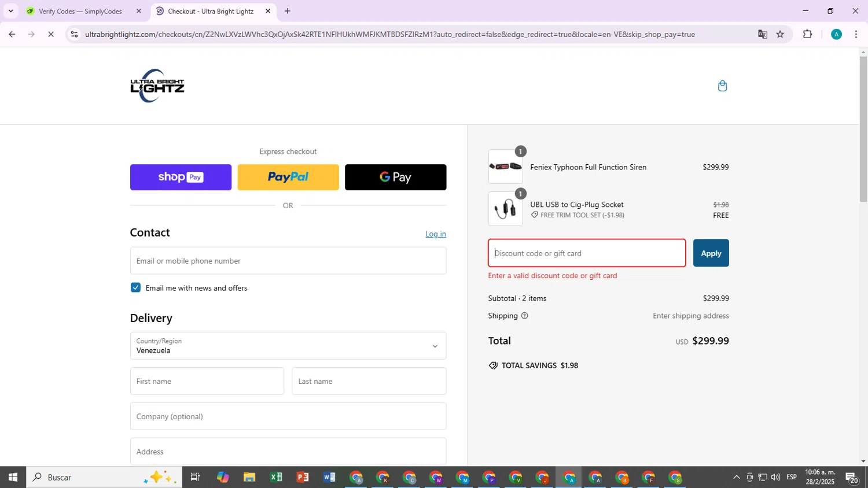Click the Apply discount button

point(711,253)
